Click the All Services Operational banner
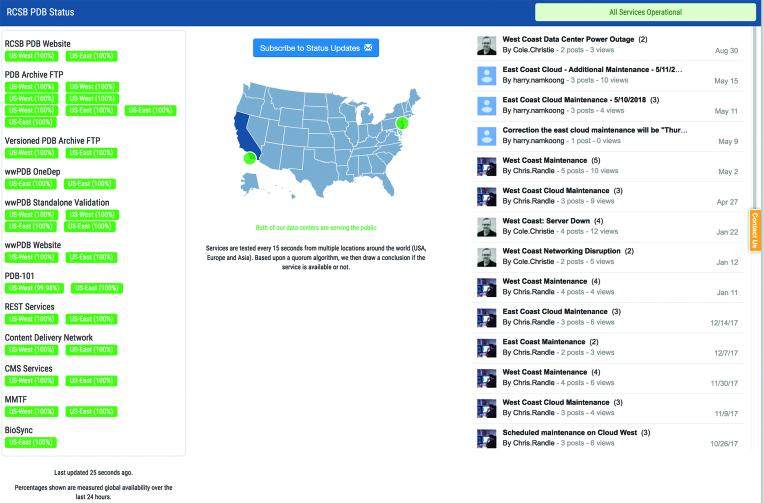This screenshot has width=764, height=503. tap(645, 12)
